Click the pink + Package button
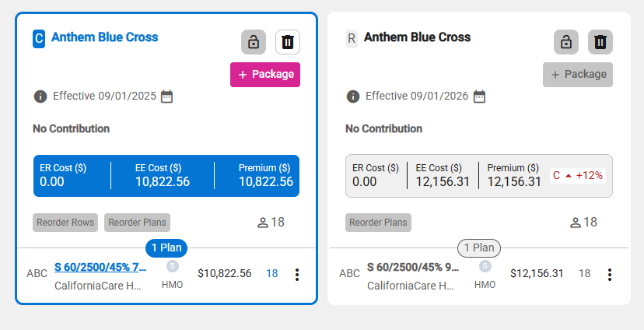 click(265, 75)
